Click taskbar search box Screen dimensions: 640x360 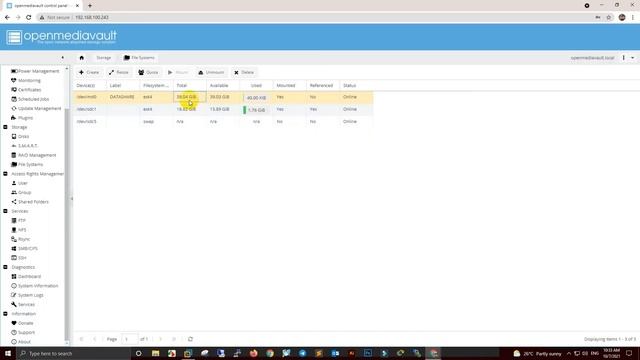[73, 353]
